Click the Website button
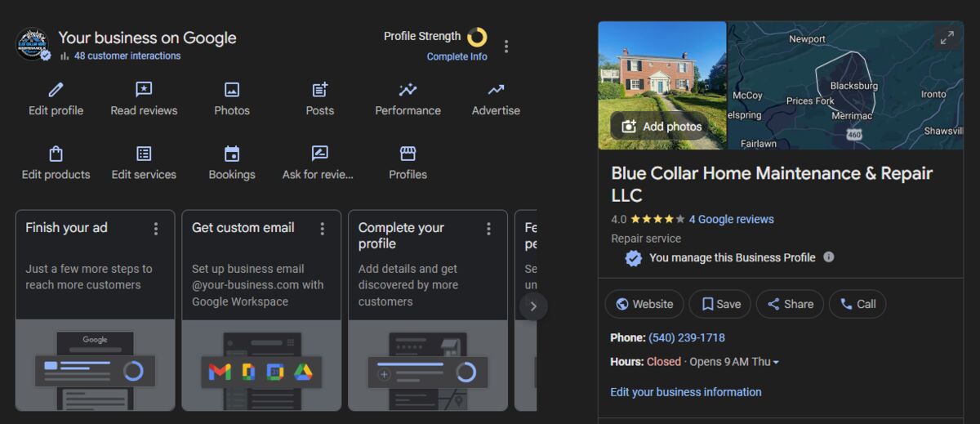 coord(644,304)
